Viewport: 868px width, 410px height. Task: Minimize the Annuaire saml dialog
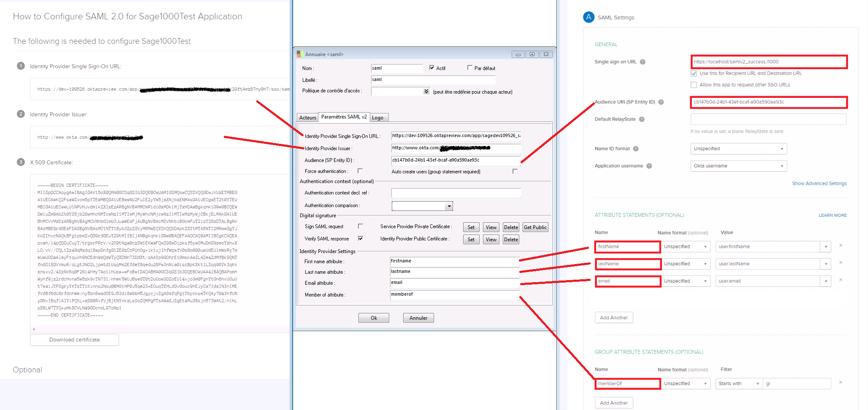point(518,54)
